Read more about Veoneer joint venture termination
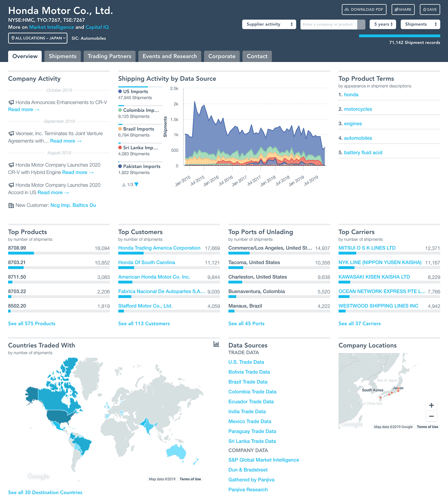This screenshot has height=502, width=448. click(66, 141)
